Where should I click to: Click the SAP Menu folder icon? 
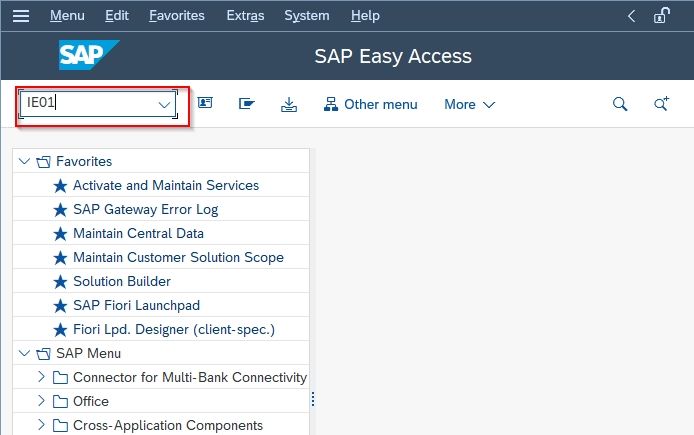(43, 354)
